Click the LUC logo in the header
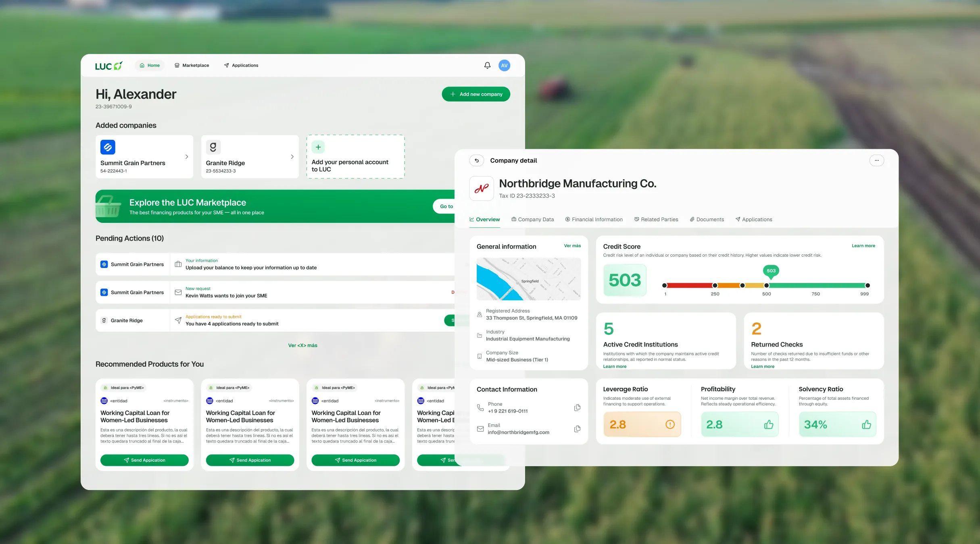Image resolution: width=980 pixels, height=544 pixels. tap(108, 66)
